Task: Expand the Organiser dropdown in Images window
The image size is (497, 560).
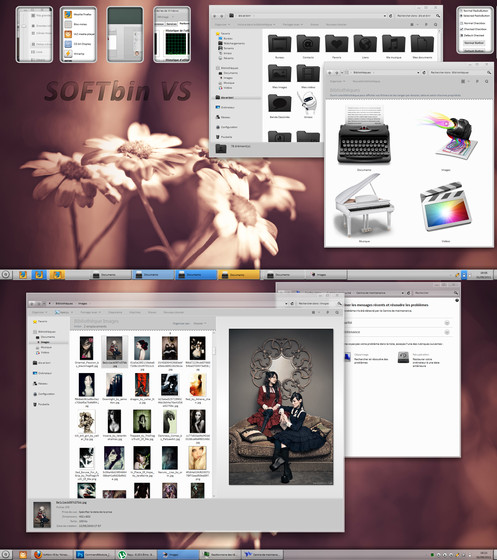Action: pyautogui.click(x=39, y=312)
